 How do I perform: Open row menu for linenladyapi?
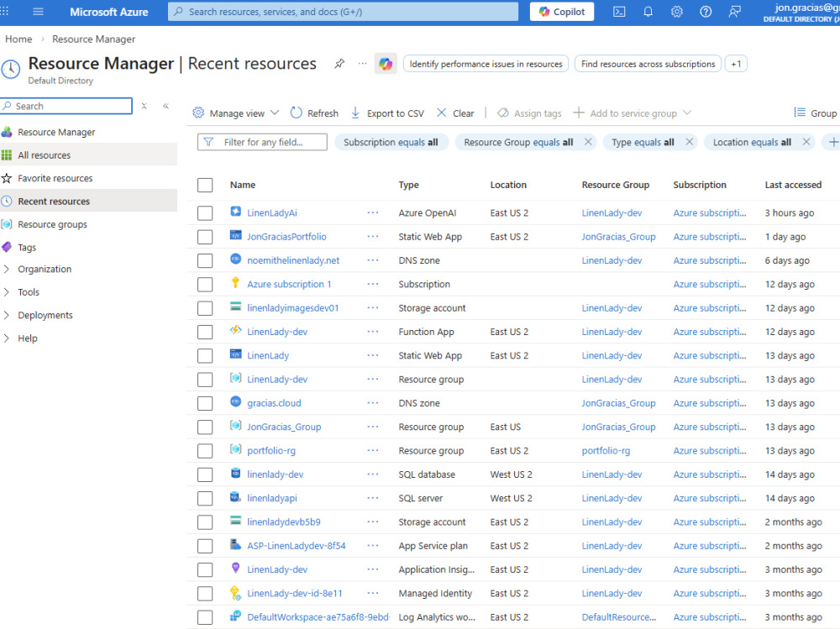(373, 498)
